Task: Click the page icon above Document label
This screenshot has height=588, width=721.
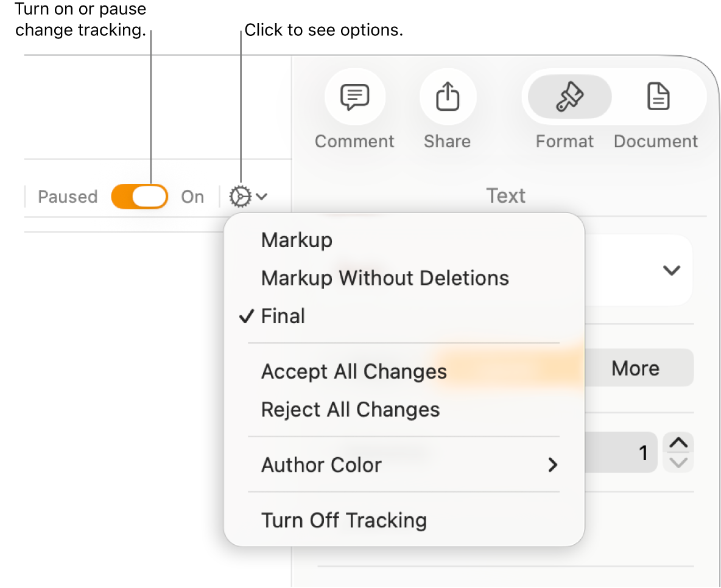Action: point(657,97)
